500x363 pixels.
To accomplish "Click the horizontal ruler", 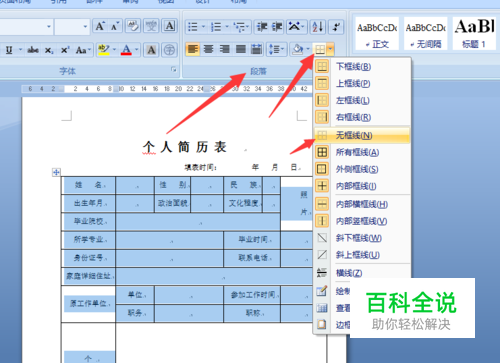I will (167, 89).
